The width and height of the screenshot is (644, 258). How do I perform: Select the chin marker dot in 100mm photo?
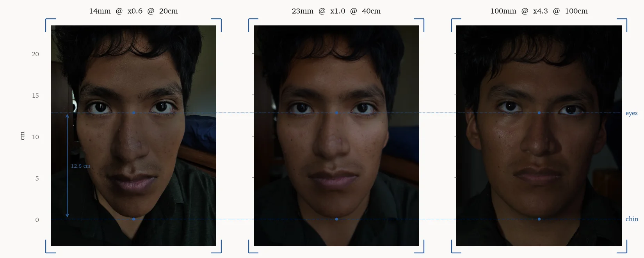(539, 219)
